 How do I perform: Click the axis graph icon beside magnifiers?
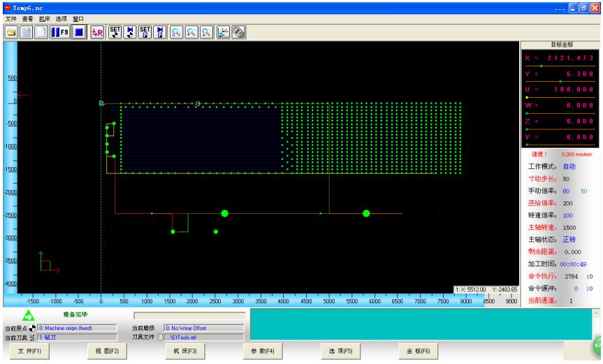[224, 31]
